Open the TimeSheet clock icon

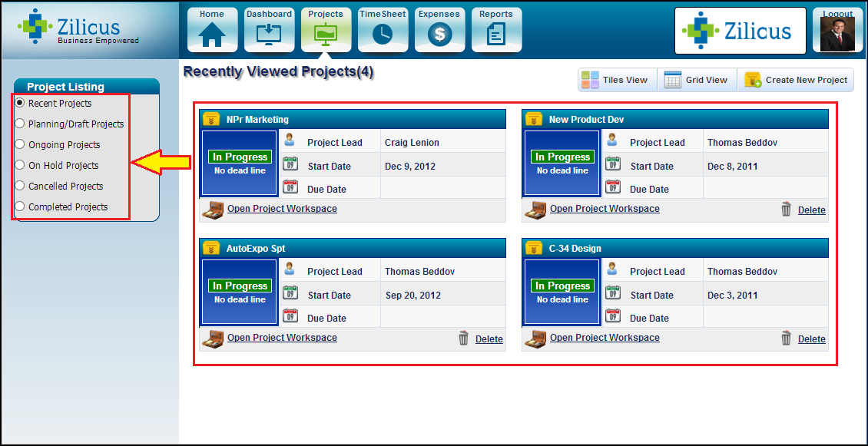click(383, 35)
